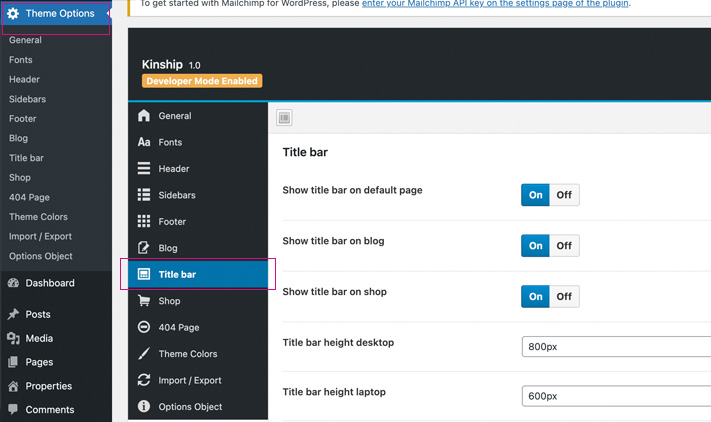Click the Media icon in admin menu
Image resolution: width=711 pixels, height=422 pixels.
pos(13,338)
